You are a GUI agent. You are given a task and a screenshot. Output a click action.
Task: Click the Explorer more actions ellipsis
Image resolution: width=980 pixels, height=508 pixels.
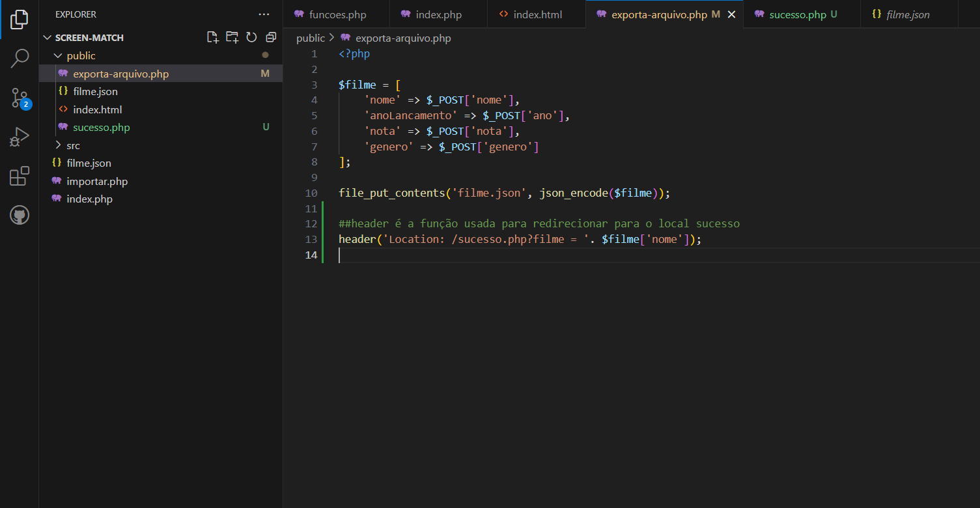click(264, 14)
